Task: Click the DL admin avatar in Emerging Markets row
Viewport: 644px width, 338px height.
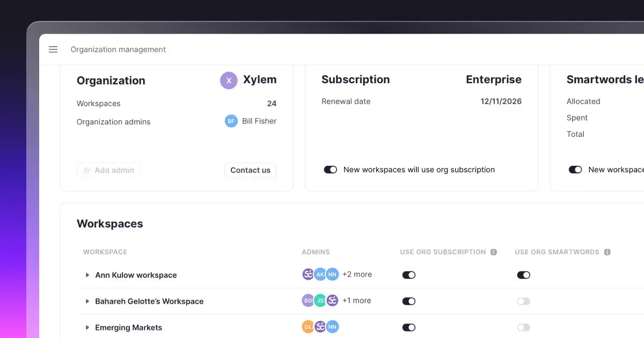Action: 308,326
